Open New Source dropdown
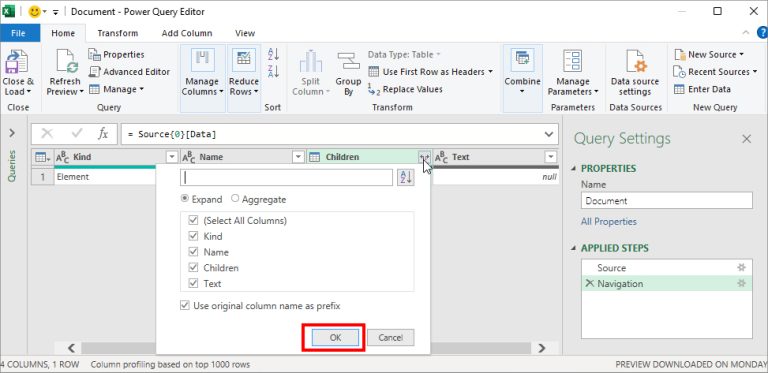The image size is (768, 373). tap(709, 54)
